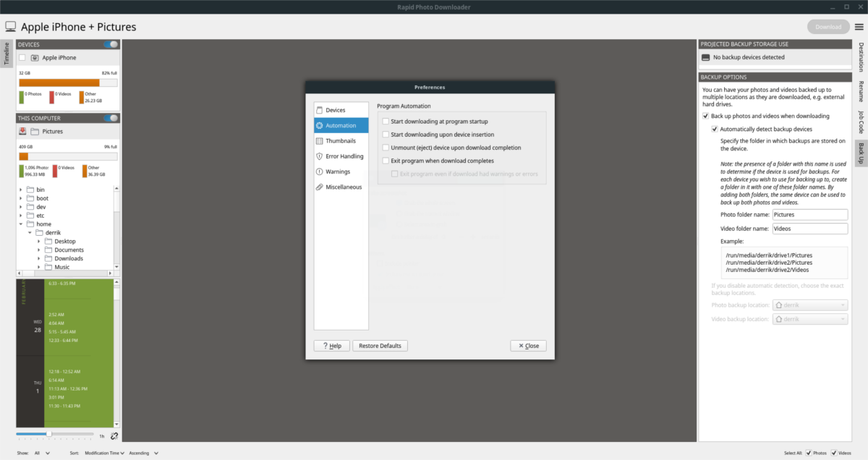Collapse the home folder tree arrow
The width and height of the screenshot is (868, 460).
(x=21, y=224)
